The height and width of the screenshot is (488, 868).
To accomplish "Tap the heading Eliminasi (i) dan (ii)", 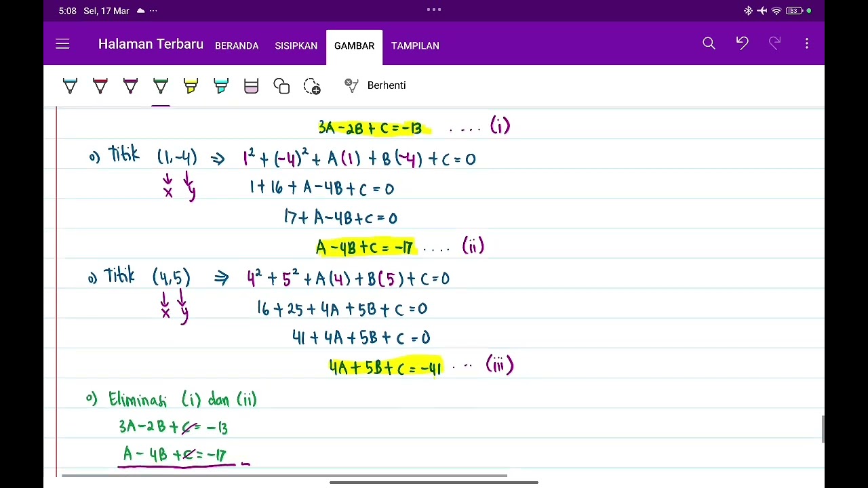I will tap(182, 399).
